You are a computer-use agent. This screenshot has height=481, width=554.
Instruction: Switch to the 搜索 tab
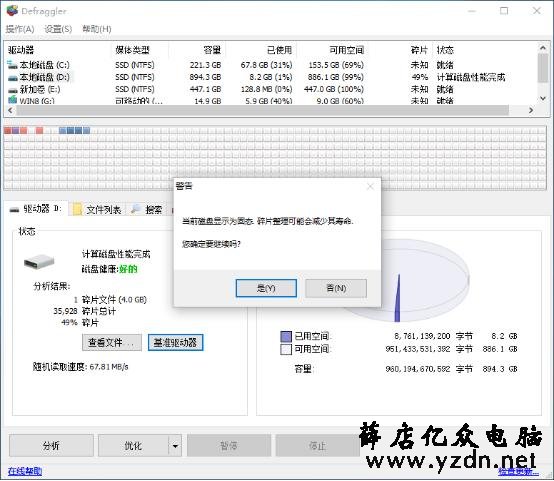147,210
